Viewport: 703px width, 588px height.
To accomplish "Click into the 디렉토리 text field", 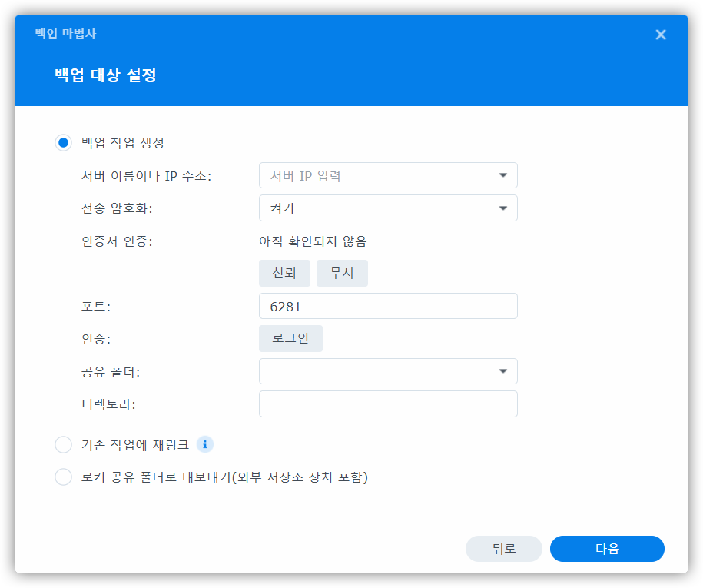I will coord(387,404).
